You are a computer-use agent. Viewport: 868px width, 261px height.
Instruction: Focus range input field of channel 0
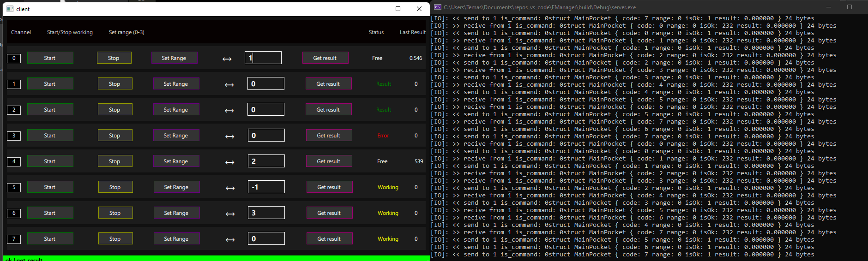[263, 58]
